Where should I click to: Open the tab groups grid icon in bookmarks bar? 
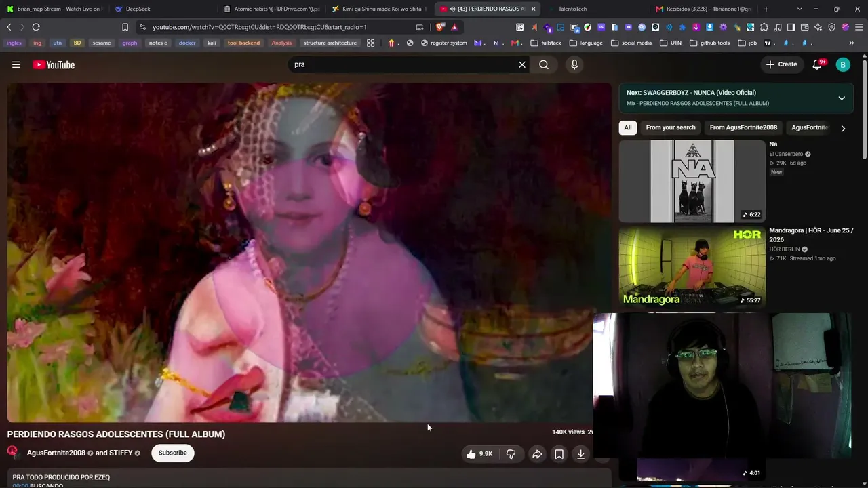click(x=370, y=43)
